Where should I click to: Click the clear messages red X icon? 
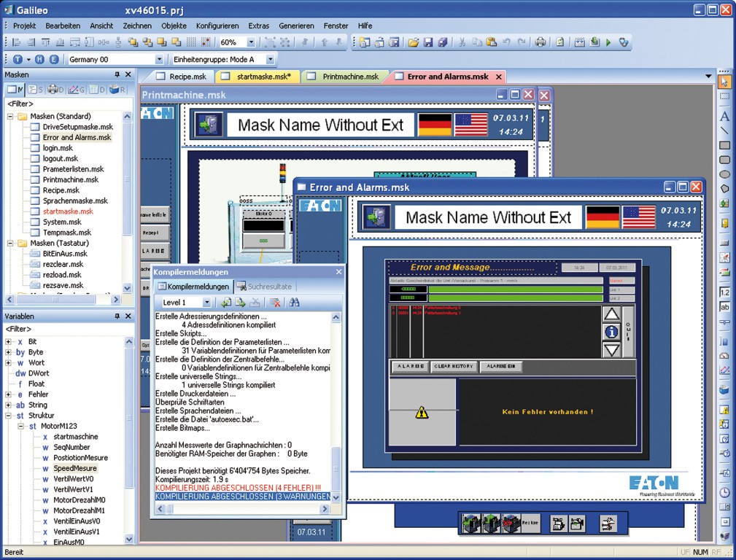[276, 303]
